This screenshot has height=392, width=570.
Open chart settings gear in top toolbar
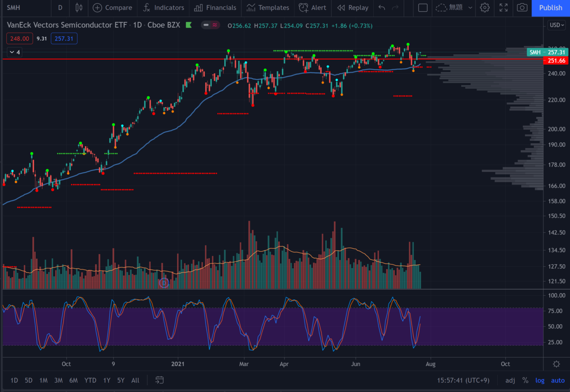[x=484, y=8]
